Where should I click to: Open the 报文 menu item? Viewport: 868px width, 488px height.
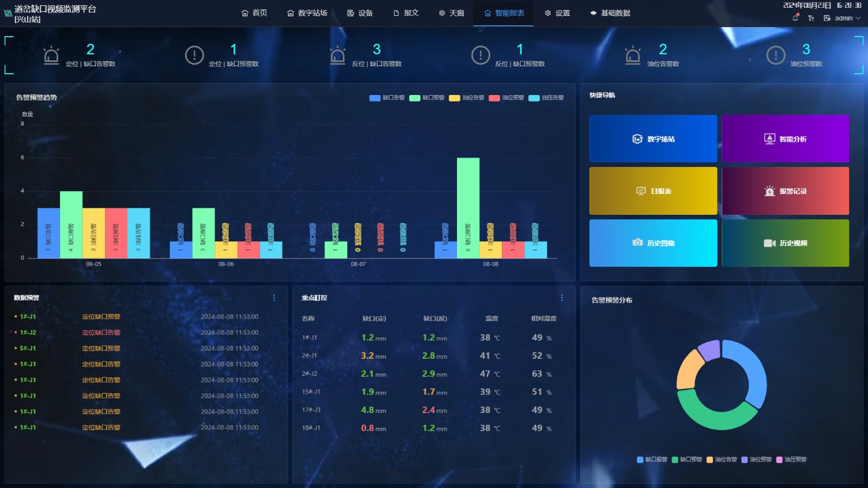406,13
